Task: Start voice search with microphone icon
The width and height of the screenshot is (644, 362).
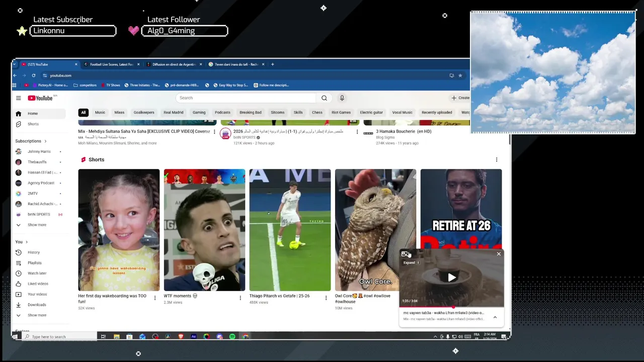Action: (x=342, y=98)
